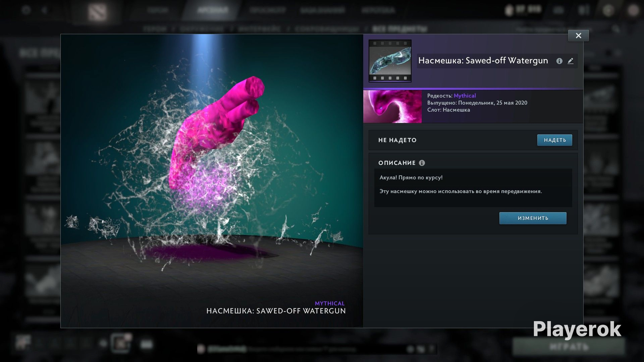Click the pink hero portrait thumbnail
Viewport: 644px width, 362px height.
(392, 106)
